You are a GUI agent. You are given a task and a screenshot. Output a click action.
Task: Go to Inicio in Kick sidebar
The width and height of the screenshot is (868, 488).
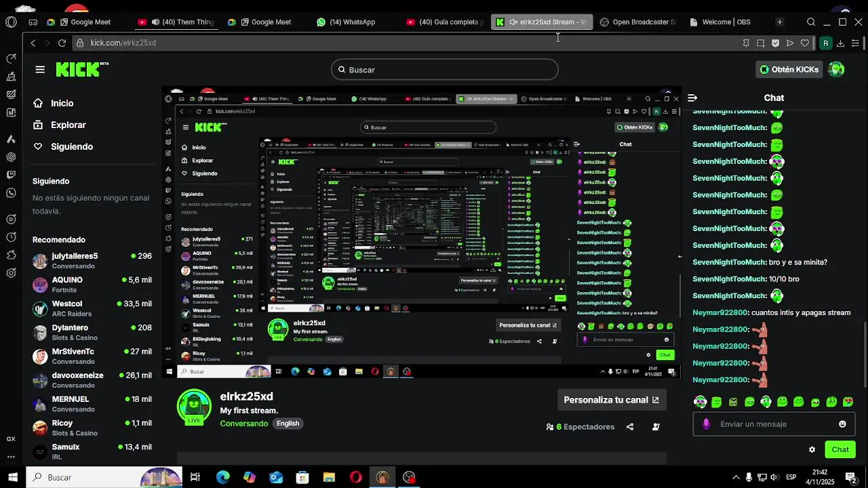pos(54,103)
